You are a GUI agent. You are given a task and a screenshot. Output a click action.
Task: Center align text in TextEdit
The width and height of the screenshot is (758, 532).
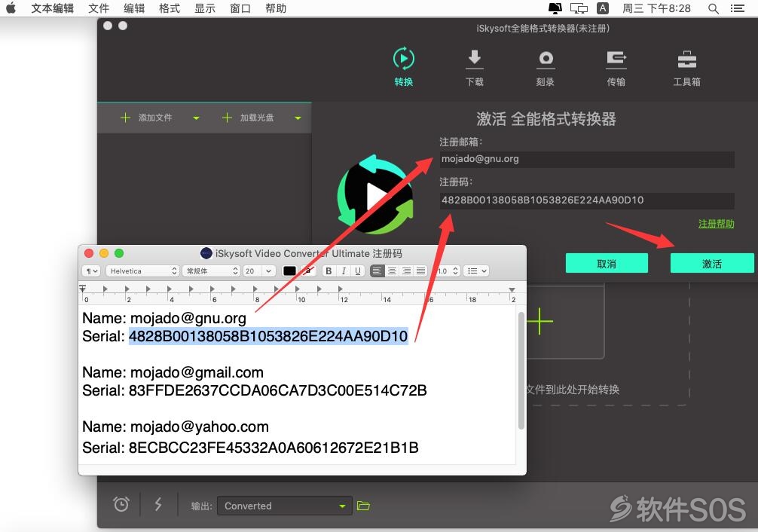(x=392, y=271)
